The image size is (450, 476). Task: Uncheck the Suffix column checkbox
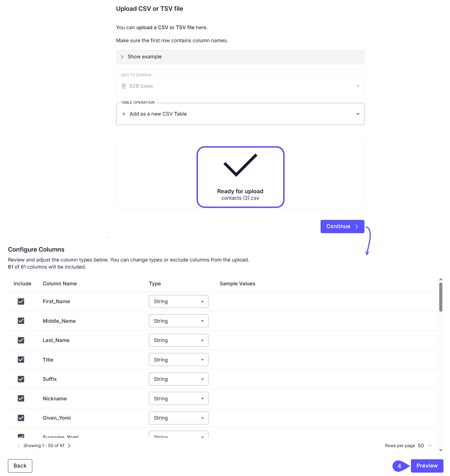click(x=21, y=379)
